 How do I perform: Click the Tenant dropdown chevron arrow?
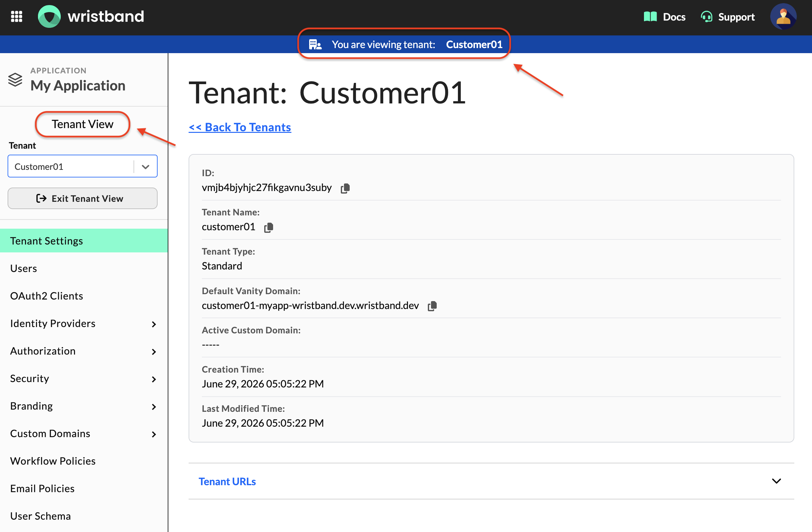(x=146, y=167)
